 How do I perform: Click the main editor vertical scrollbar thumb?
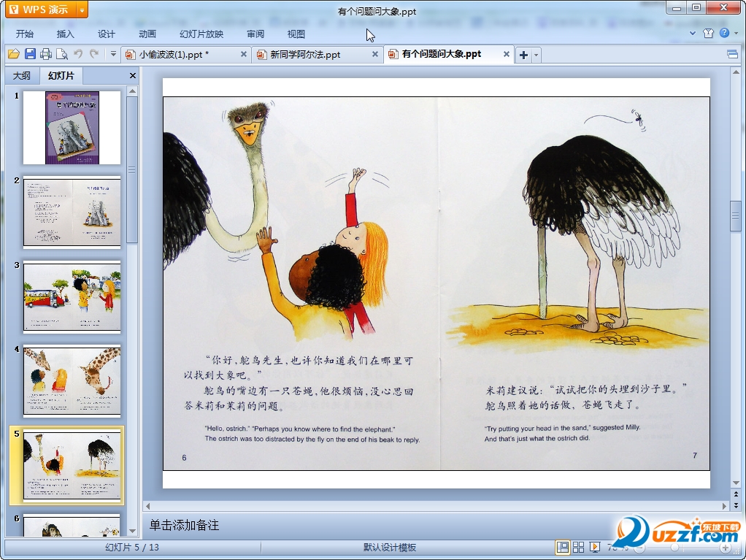[736, 216]
